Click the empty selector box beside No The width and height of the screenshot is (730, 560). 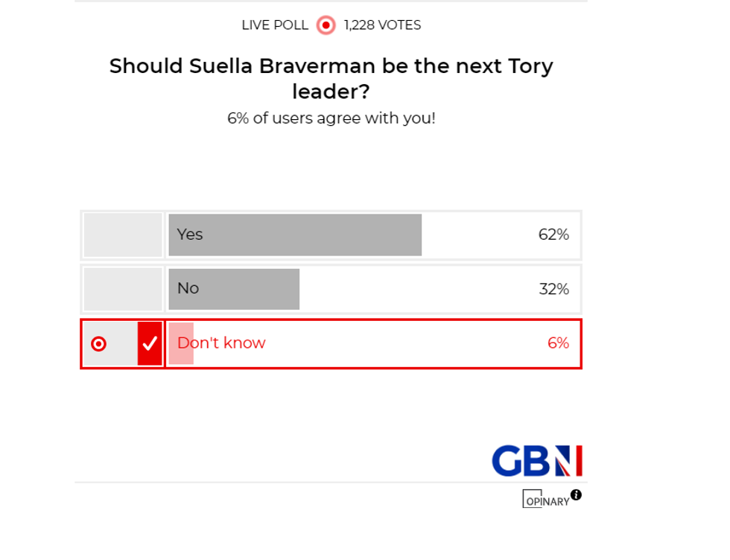[122, 289]
